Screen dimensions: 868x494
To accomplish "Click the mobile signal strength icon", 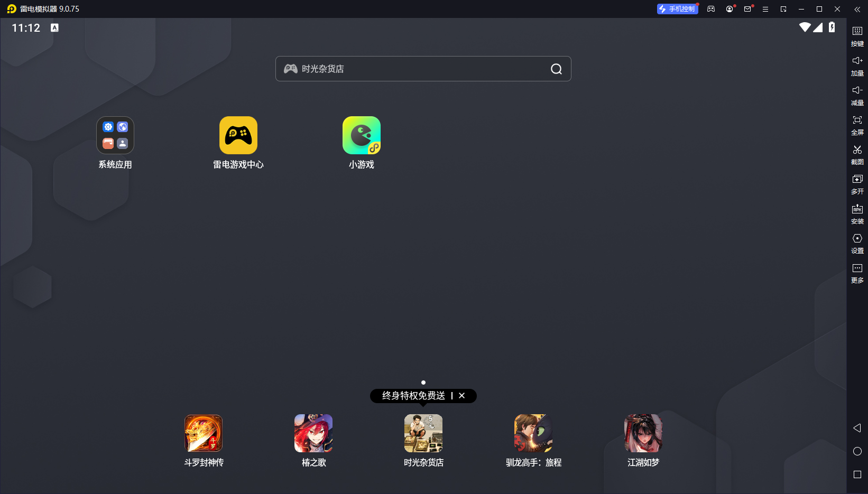I will [x=818, y=27].
